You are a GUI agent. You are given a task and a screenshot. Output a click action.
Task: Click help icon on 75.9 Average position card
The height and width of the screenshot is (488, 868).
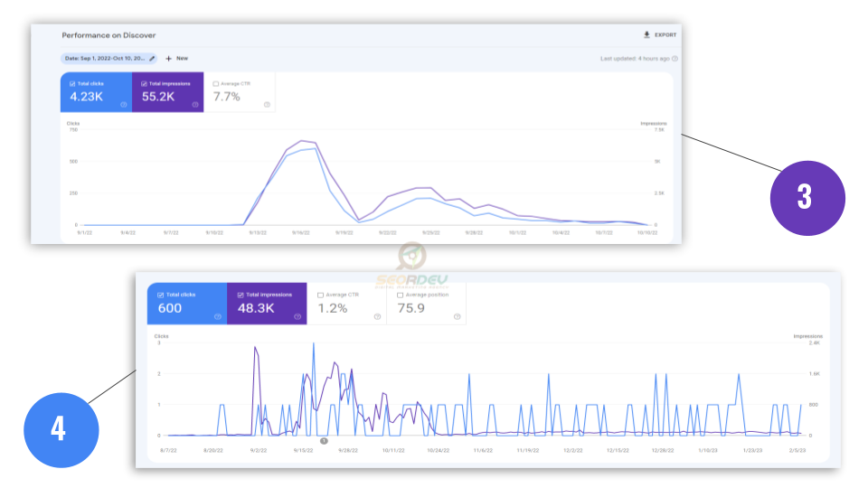point(457,316)
